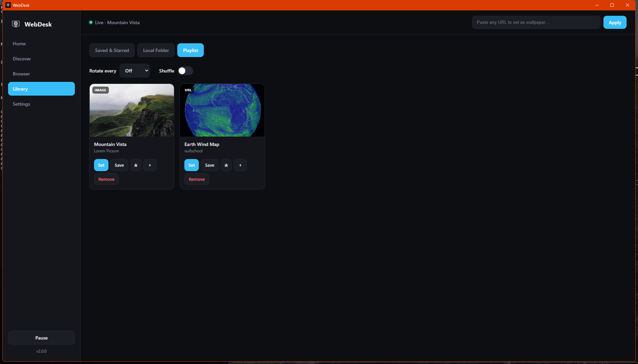Save the Mountain Vista wallpaper

(119, 165)
